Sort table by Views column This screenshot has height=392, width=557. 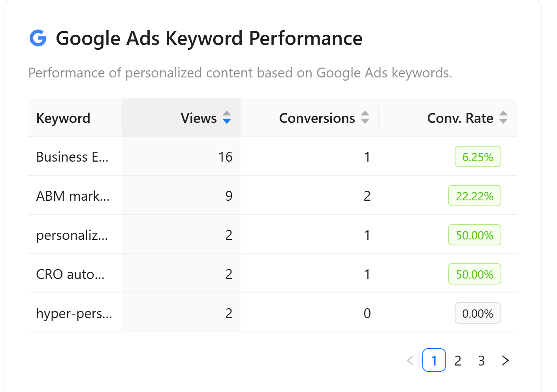pos(199,118)
